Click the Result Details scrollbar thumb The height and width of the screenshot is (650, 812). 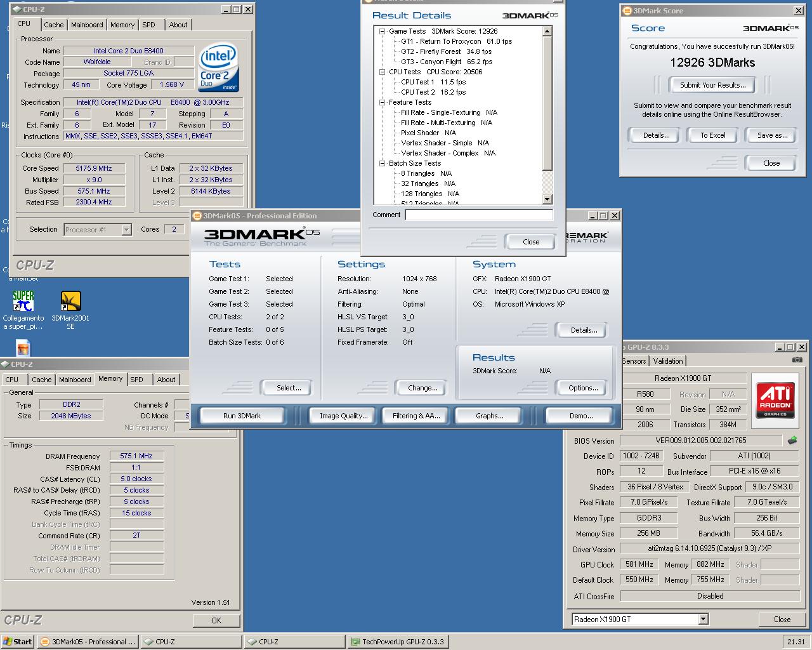(547, 102)
